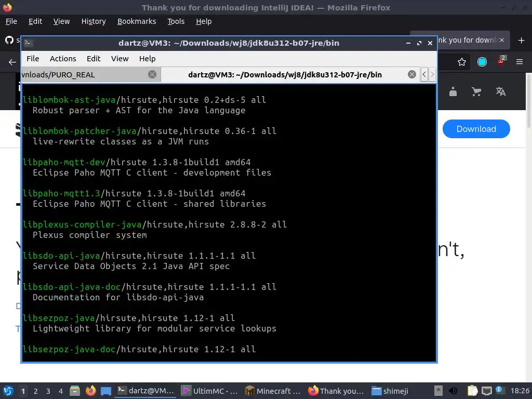Close the PURO_REAL terminal tab

[x=152, y=74]
